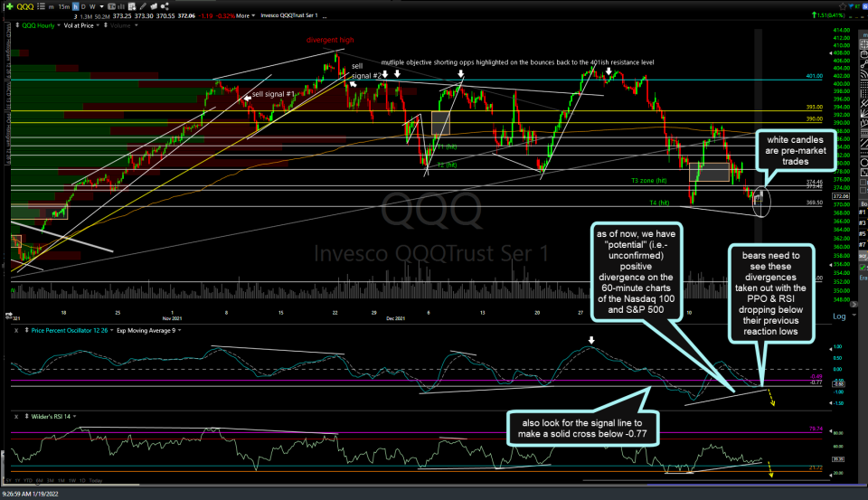Viewport: 868px width, 500px height.
Task: Switch to the 15m time frame
Action: (x=64, y=6)
